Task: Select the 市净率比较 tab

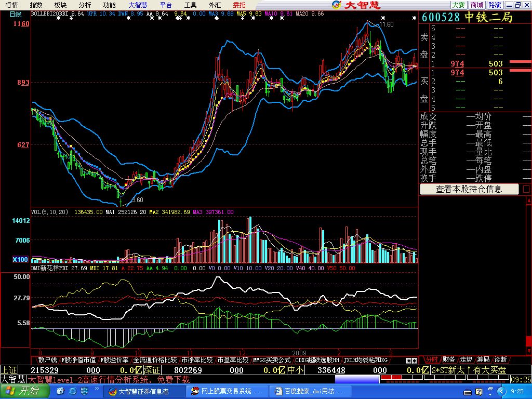Action: [x=197, y=360]
